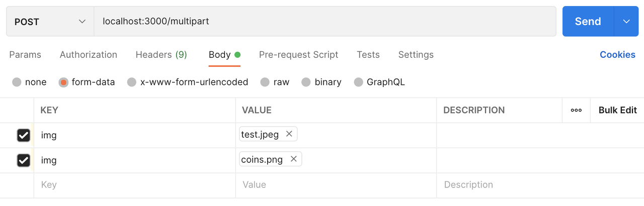Remove the coins.png file attachment
Image resolution: width=644 pixels, height=206 pixels.
[294, 159]
